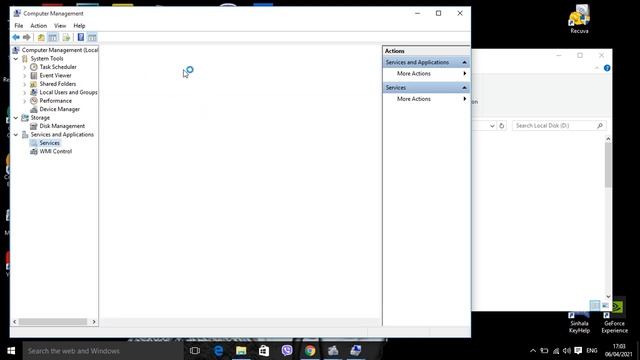The width and height of the screenshot is (640, 360).
Task: Open File Explorer from the taskbar
Action: [241, 351]
